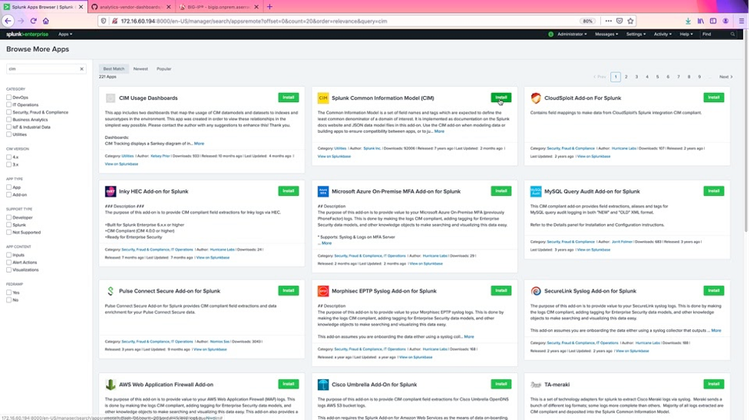
Task: Install the TA-meraki add-on
Action: [x=714, y=384]
